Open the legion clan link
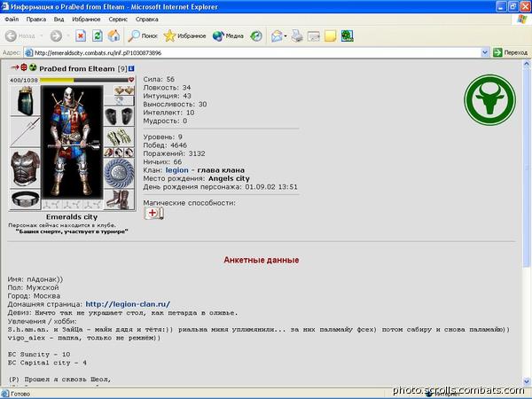 click(x=176, y=170)
